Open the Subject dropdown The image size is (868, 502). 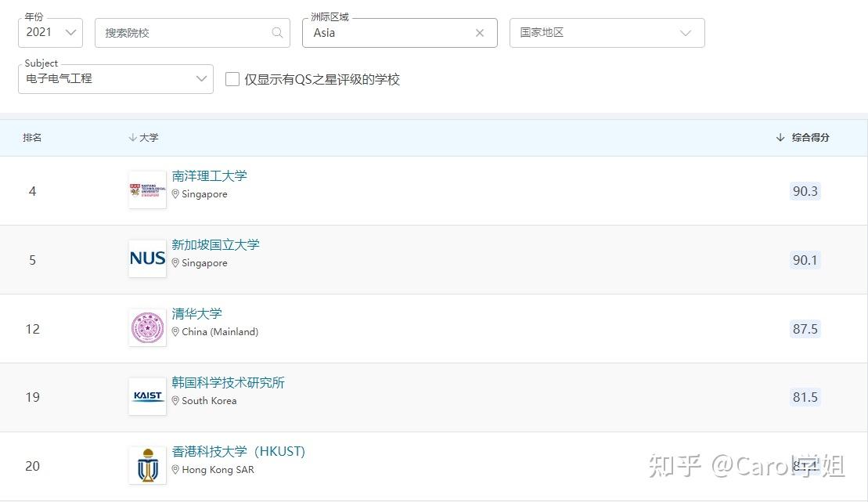point(116,78)
